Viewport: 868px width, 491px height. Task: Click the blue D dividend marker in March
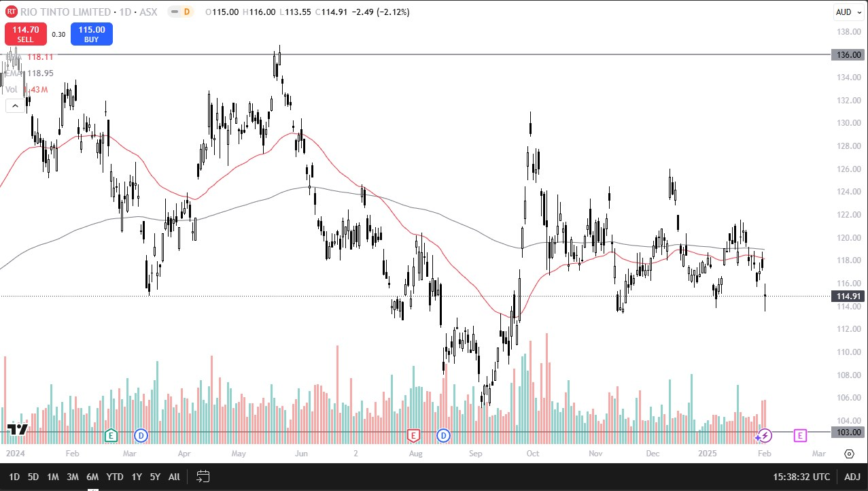tap(141, 435)
